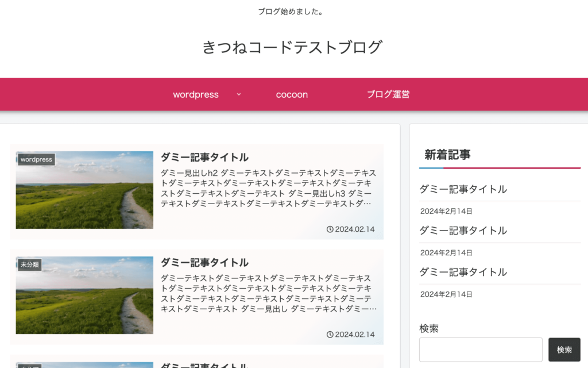Click the 新着記事 sidebar heading
588x368 pixels.
coord(447,155)
